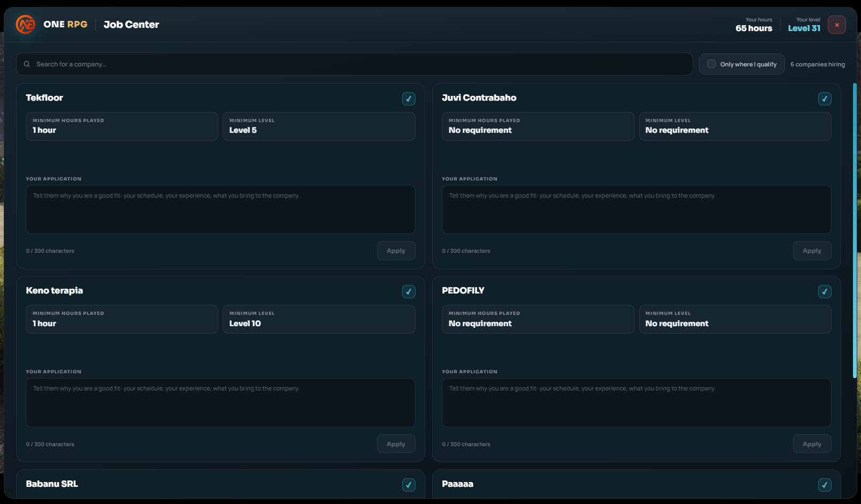Apply to Tekfloor

coord(396,251)
